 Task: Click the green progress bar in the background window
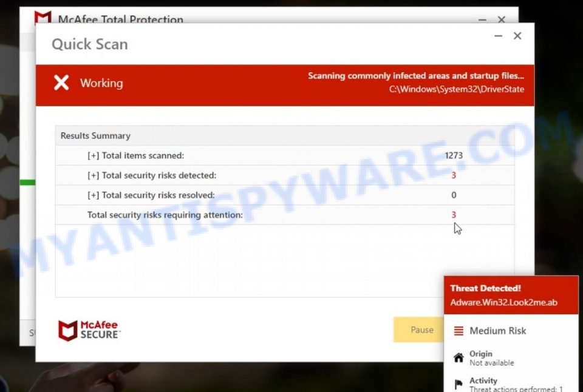(x=27, y=182)
